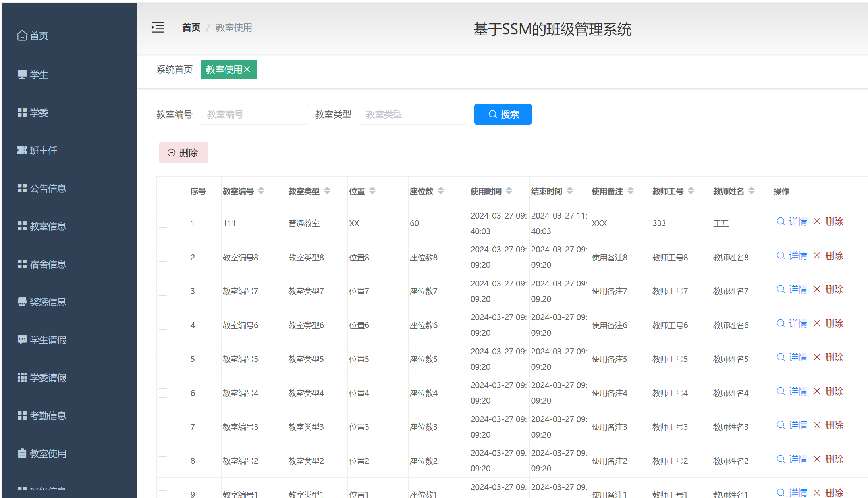Sort by 结束时间 column arrows
868x498 pixels.
tap(570, 191)
